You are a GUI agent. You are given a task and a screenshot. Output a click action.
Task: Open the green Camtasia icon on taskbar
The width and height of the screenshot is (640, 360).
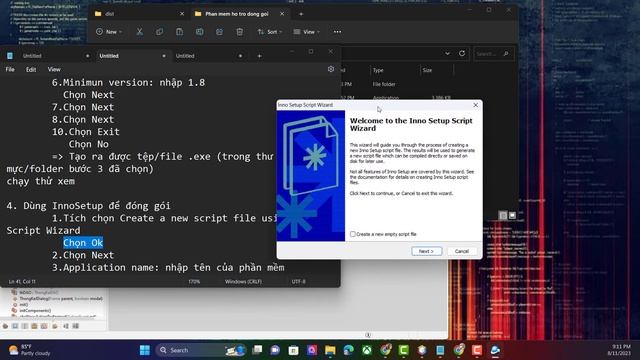click(x=404, y=350)
